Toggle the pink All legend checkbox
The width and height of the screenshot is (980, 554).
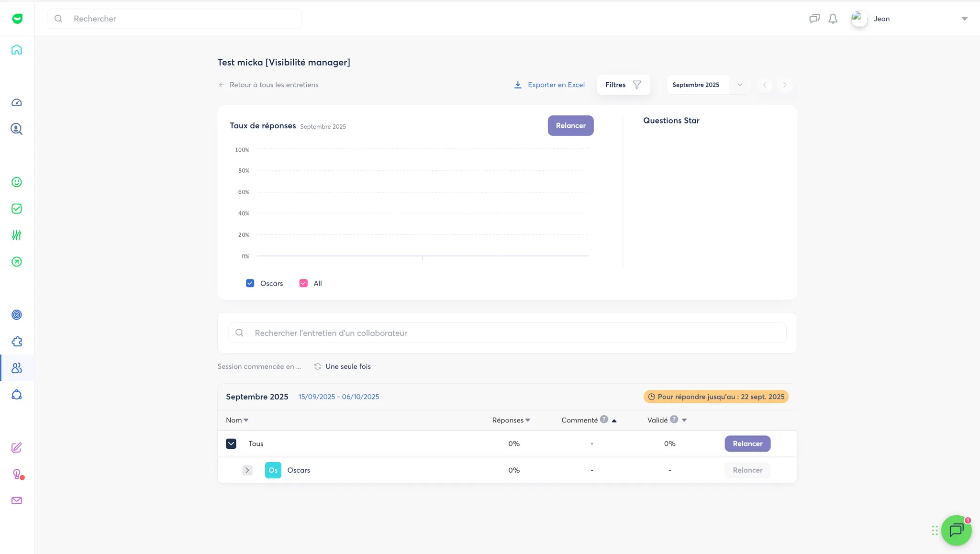[x=303, y=283]
